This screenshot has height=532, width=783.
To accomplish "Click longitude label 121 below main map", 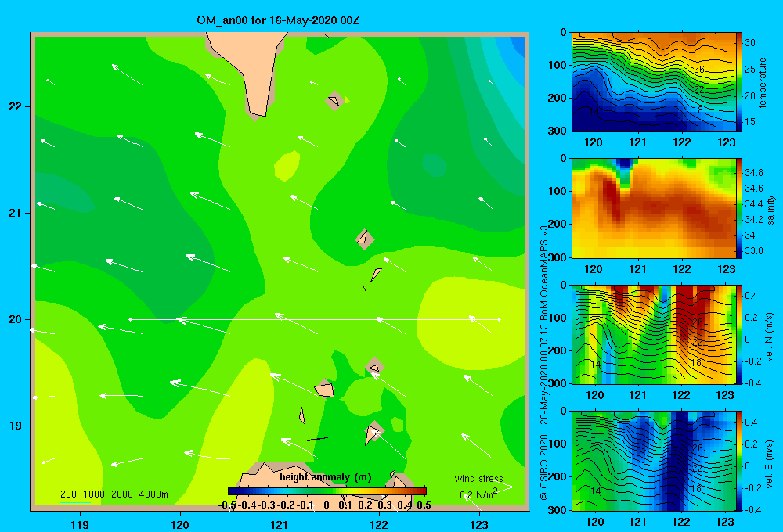I will pos(280,524).
